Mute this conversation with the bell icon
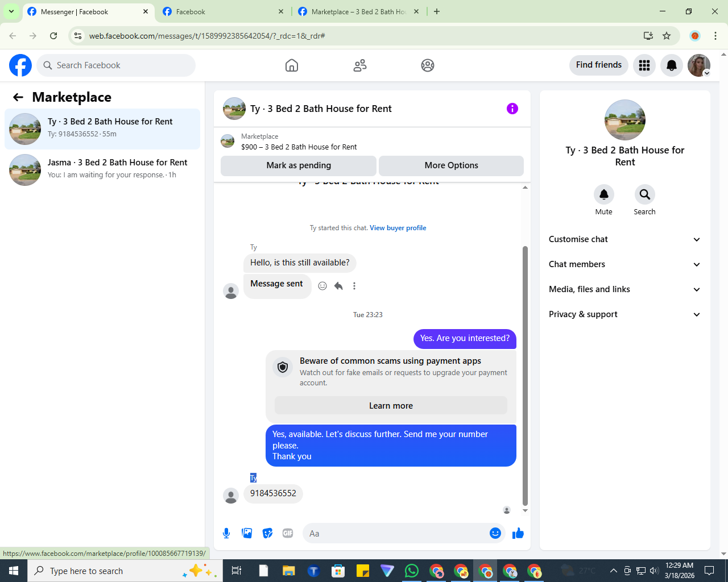The width and height of the screenshot is (728, 582). [x=604, y=194]
